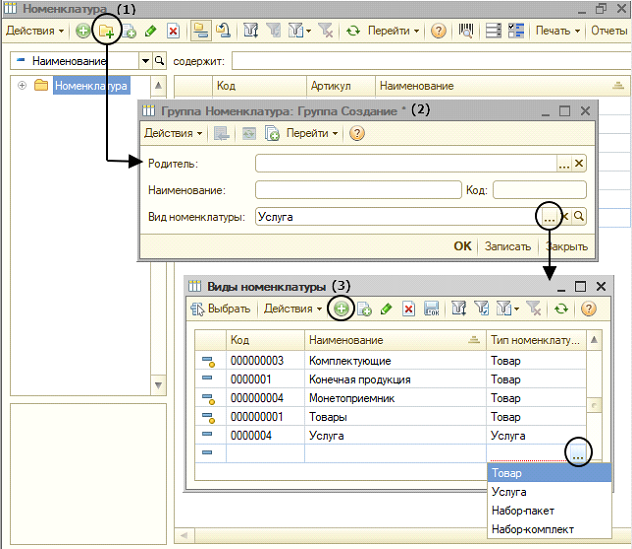Screen dimensions: 632x549
Task: Click save OK disk icon in Виды номенклатуры
Action: pyautogui.click(x=432, y=309)
